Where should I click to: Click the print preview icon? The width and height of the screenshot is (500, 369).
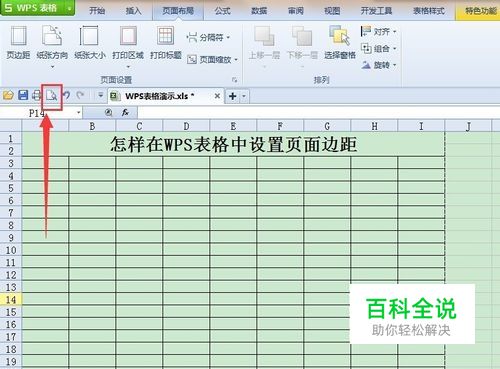(x=52, y=96)
